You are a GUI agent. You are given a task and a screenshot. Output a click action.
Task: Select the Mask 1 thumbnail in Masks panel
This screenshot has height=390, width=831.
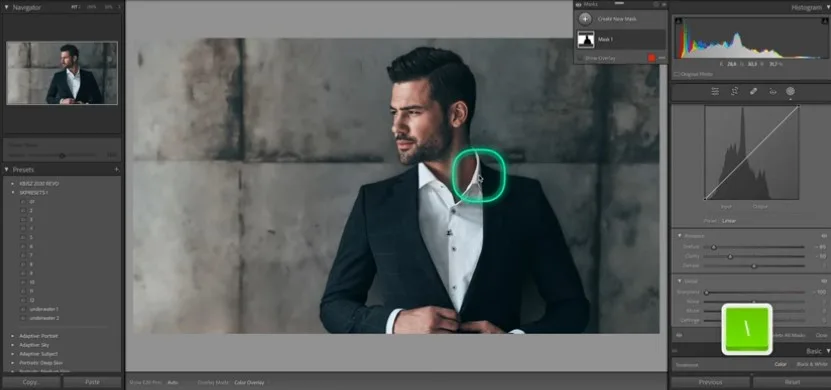click(x=586, y=40)
